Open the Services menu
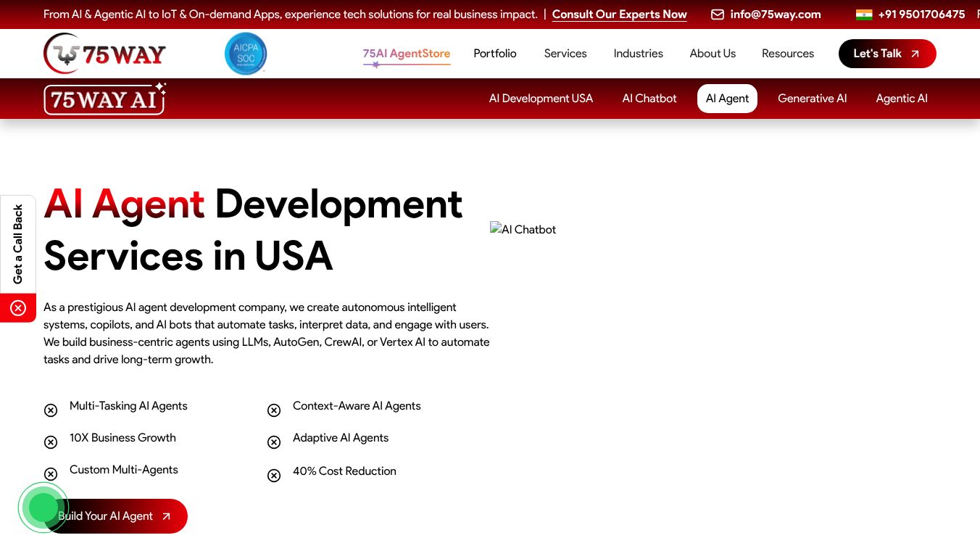Viewport: 980px width, 551px height. (565, 54)
